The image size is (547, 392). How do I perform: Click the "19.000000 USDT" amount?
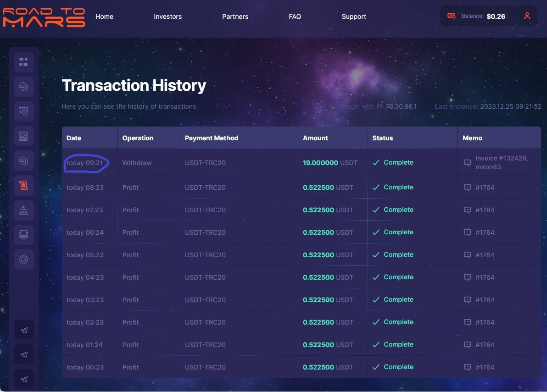[x=330, y=163]
